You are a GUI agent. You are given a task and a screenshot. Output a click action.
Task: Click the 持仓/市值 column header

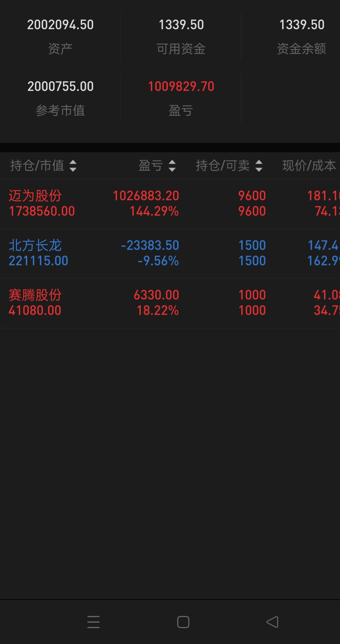[37, 166]
